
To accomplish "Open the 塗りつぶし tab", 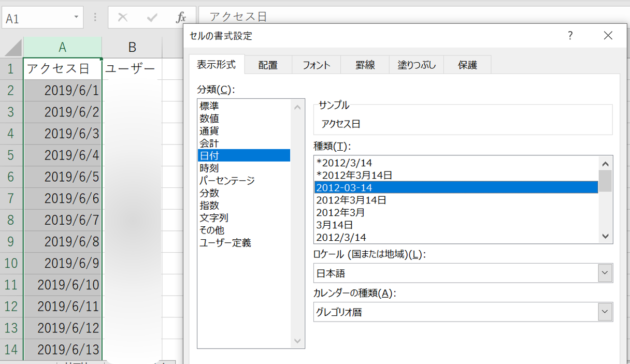I will coord(417,65).
